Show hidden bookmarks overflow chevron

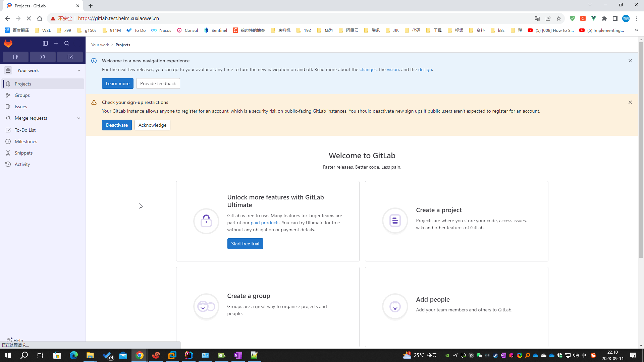pos(636,30)
